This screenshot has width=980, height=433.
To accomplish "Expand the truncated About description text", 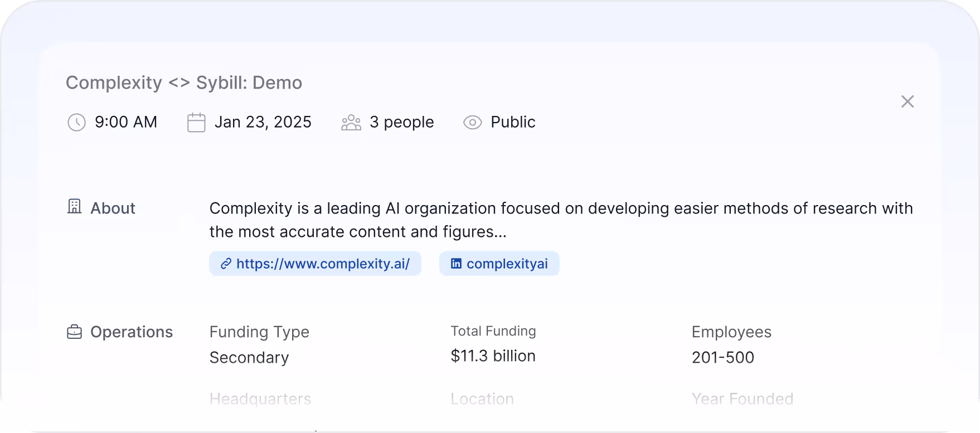I will click(561, 220).
